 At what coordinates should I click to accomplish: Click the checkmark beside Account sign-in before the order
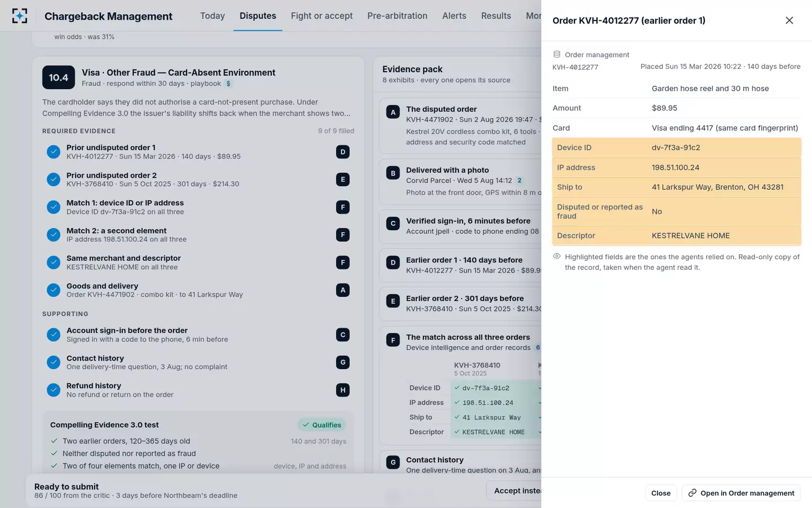[54, 335]
